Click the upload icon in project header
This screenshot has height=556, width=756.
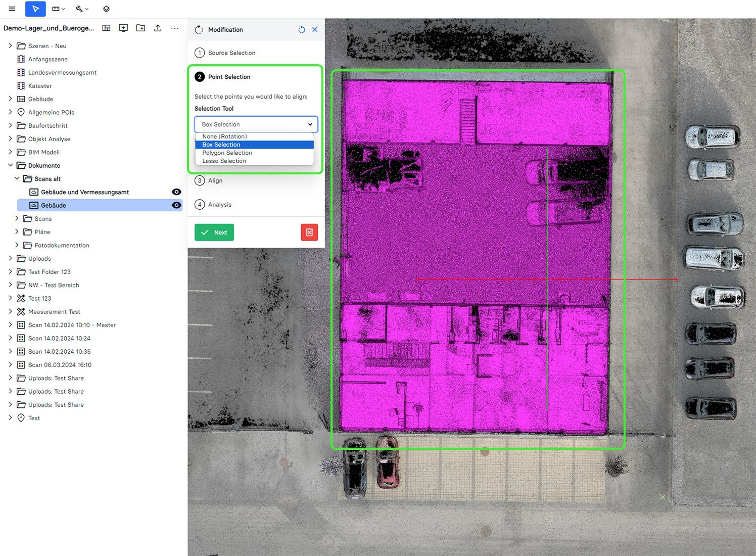(x=158, y=28)
